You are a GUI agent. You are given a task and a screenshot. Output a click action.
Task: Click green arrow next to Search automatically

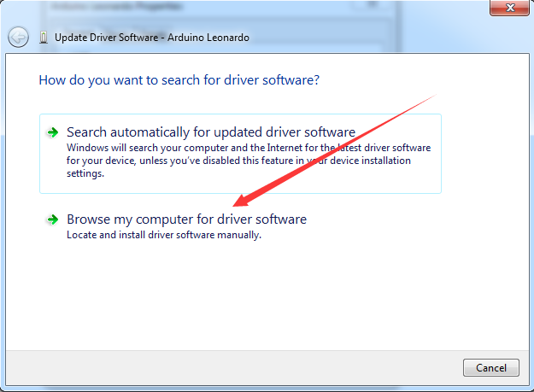(x=53, y=132)
